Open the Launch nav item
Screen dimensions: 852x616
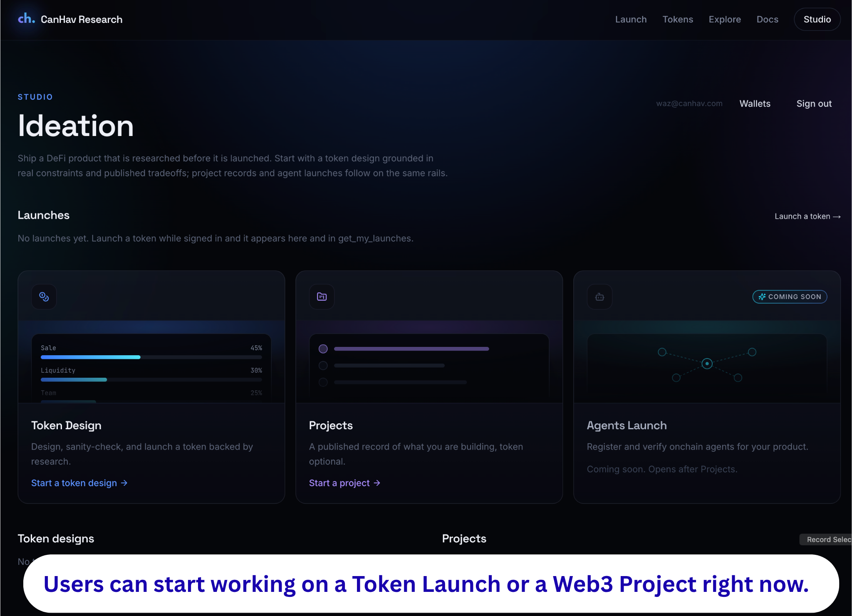[x=631, y=20]
